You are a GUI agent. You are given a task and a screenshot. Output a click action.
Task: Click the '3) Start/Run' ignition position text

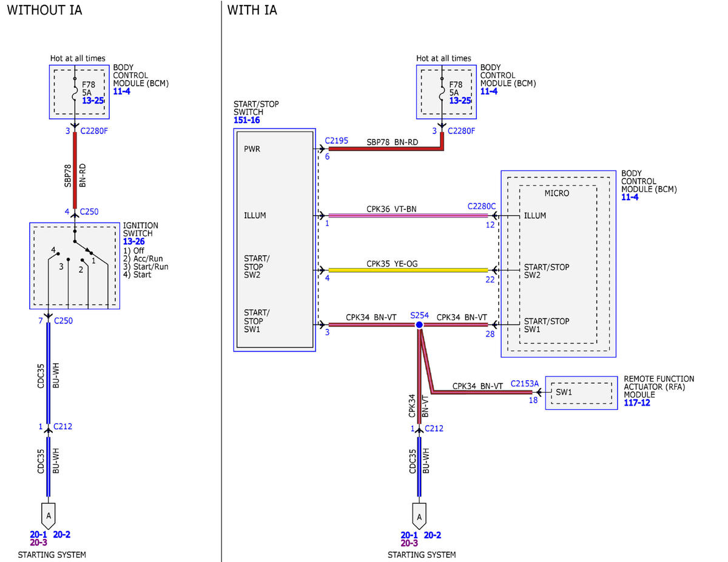click(146, 266)
